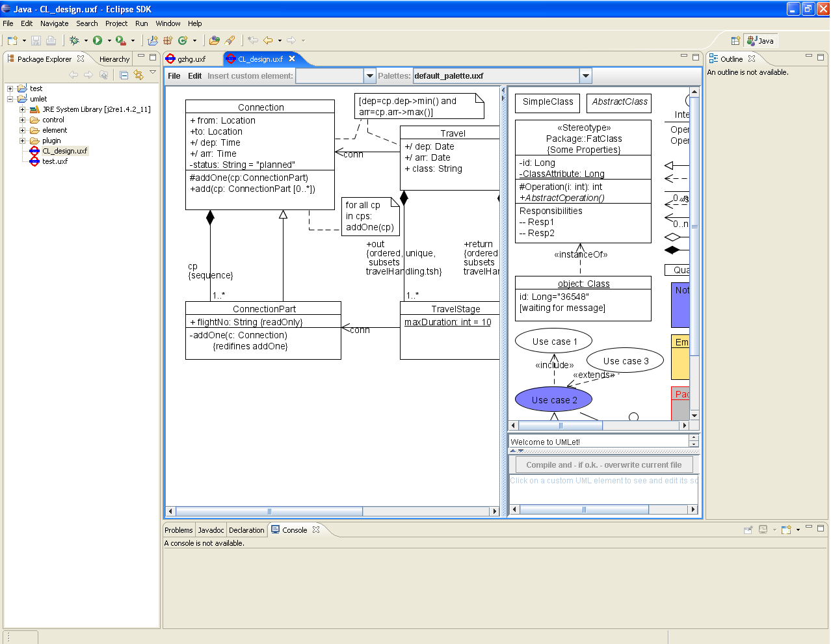831x644 pixels.
Task: Switch to the Problems tab
Action: pos(178,530)
